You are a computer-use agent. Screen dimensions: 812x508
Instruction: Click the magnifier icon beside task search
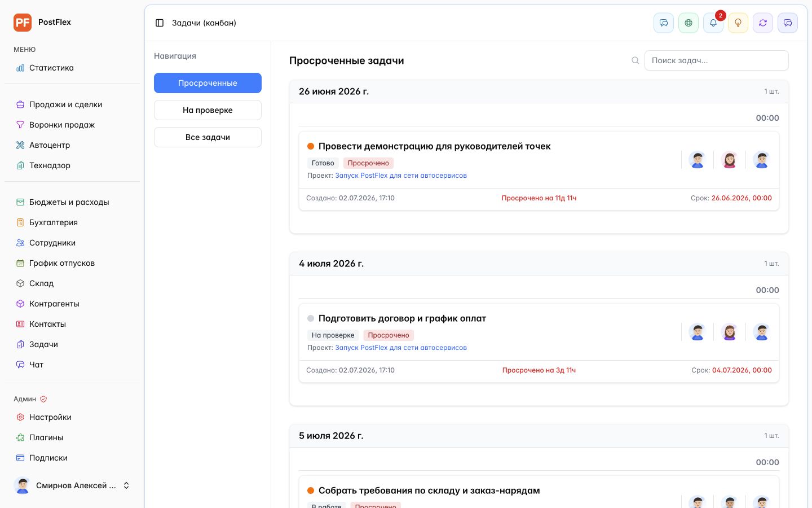[636, 60]
